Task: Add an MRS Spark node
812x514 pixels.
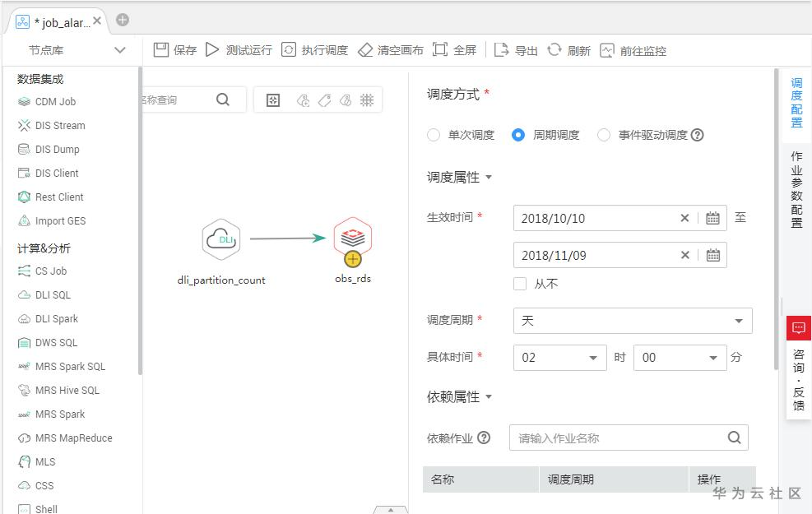Action: 51,414
